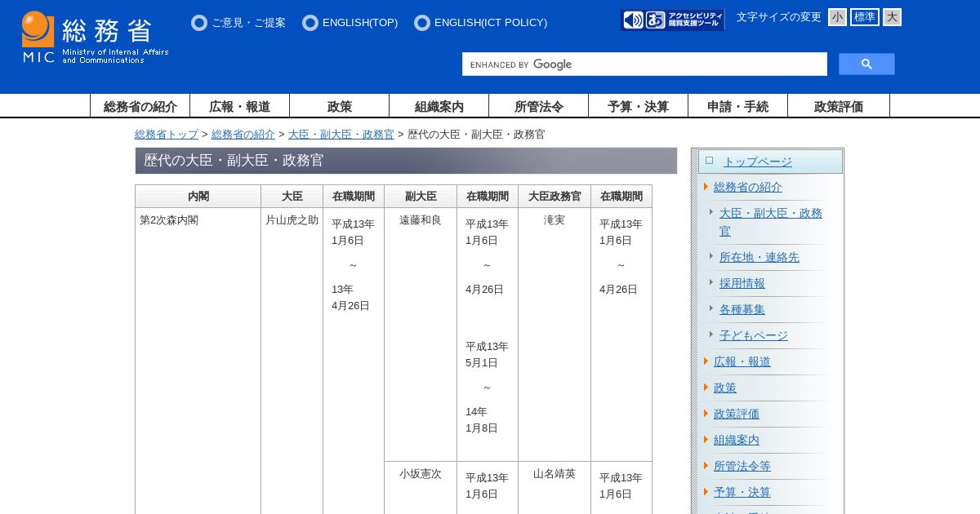The height and width of the screenshot is (514, 980).
Task: Open トップページ in sidebar
Action: (x=758, y=162)
